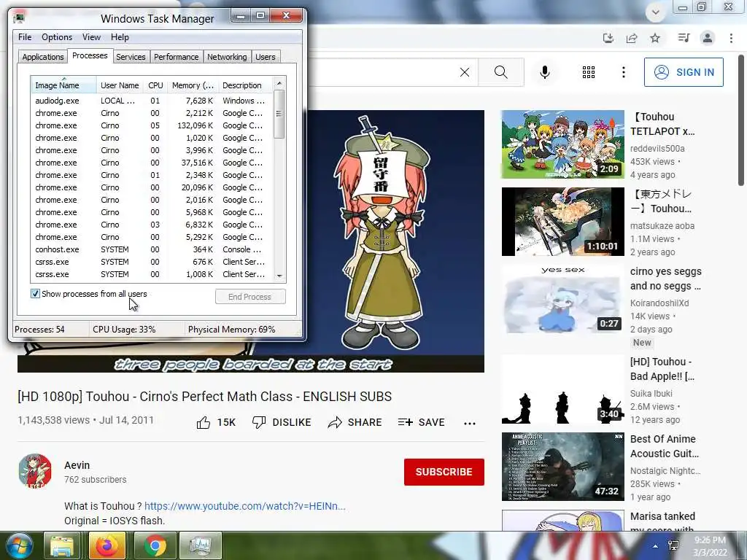Click the YouTube page vertical scrollbar thumb
This screenshot has width=747, height=560.
741,120
